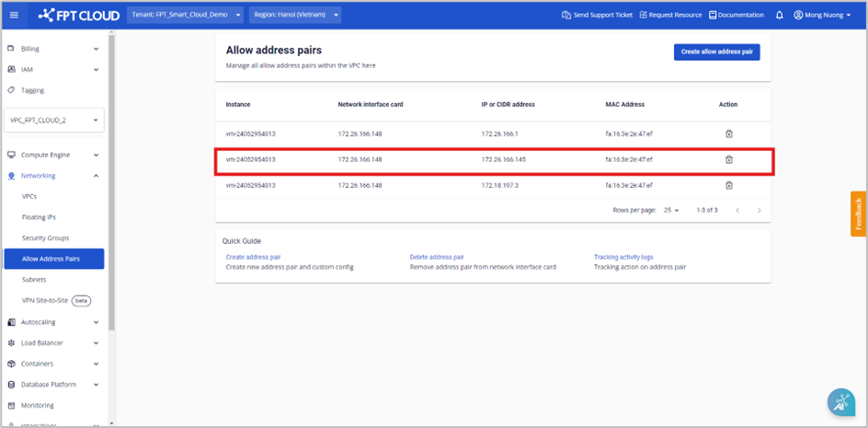Select Floating IPs in sidebar
This screenshot has width=868, height=428.
point(39,217)
